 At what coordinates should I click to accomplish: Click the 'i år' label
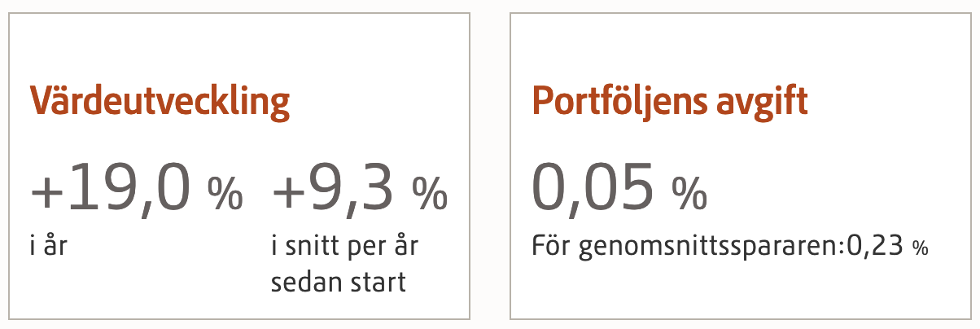[x=48, y=245]
